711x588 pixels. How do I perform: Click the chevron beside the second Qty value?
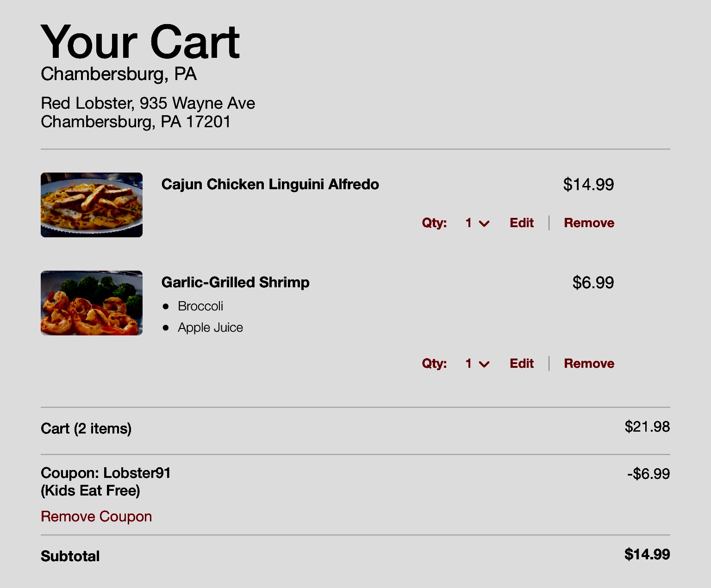click(484, 365)
